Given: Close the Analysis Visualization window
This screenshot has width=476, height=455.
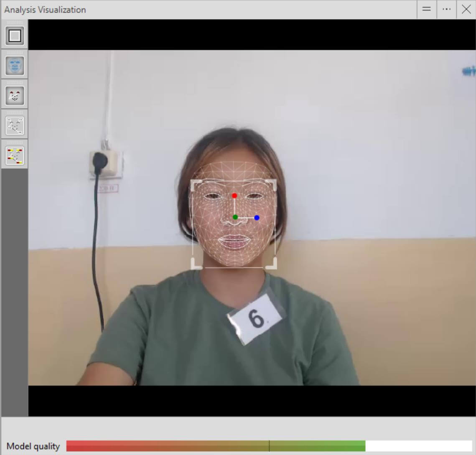Looking at the screenshot, I should [x=466, y=9].
